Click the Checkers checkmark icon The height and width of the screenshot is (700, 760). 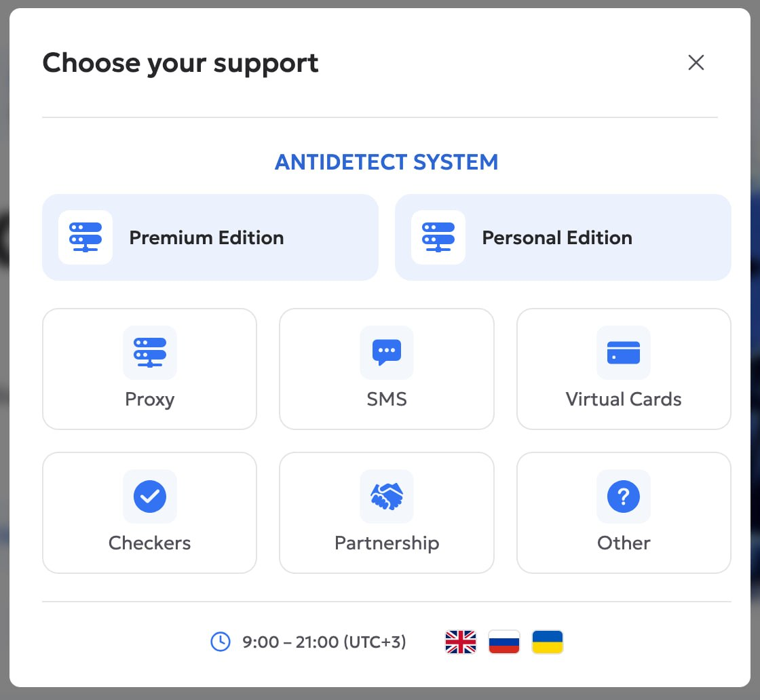point(150,497)
